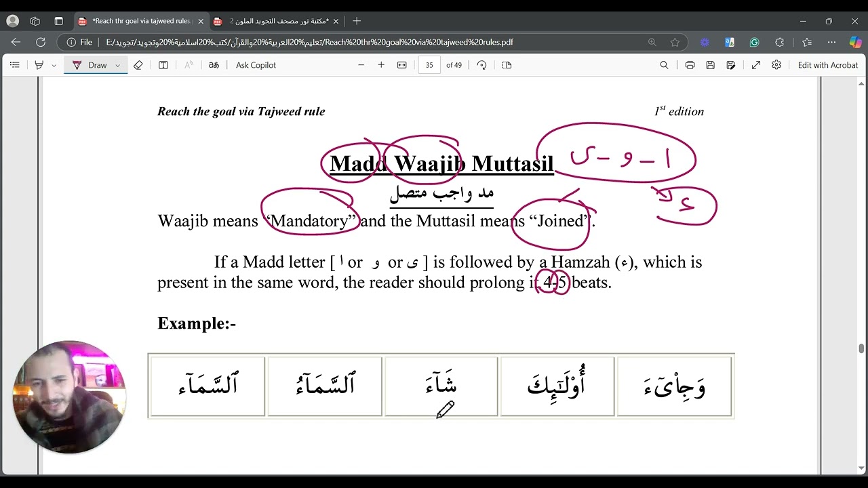Image resolution: width=868 pixels, height=488 pixels.
Task: Click the address bar URL
Action: [x=309, y=42]
